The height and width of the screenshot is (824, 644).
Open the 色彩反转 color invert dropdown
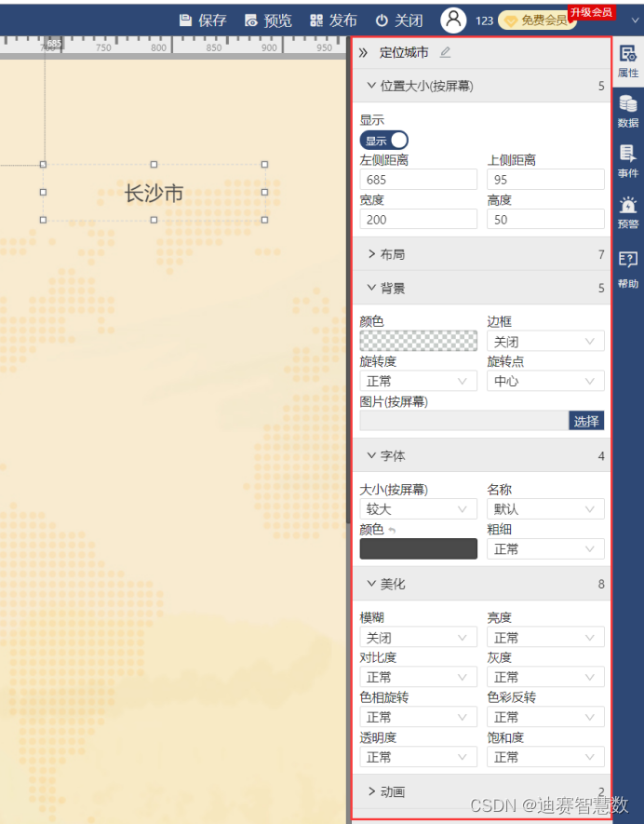point(545,717)
